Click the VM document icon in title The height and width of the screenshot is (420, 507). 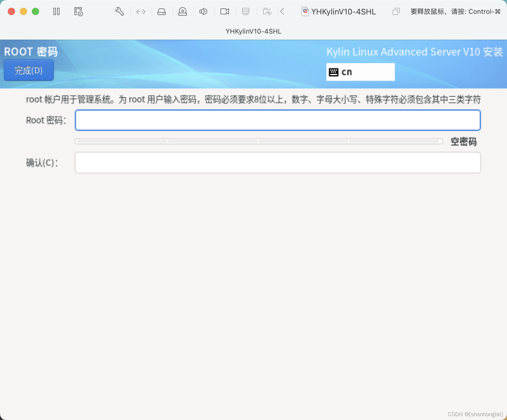[x=305, y=12]
